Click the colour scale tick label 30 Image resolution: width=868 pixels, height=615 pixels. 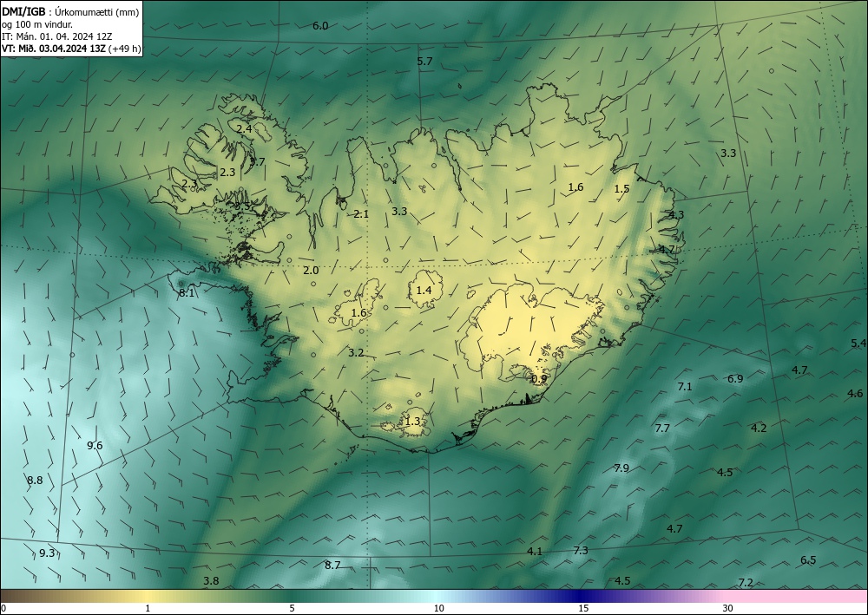click(728, 609)
